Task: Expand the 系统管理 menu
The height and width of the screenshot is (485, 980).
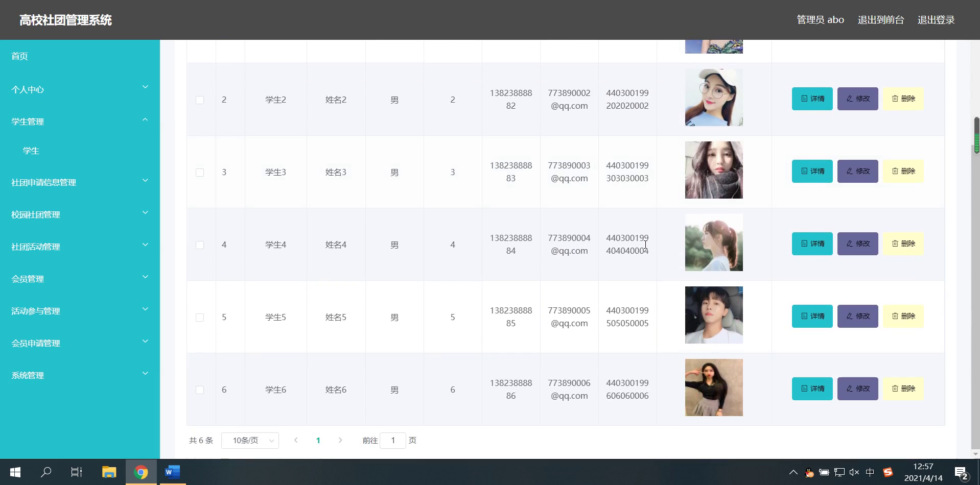Action: coord(80,375)
